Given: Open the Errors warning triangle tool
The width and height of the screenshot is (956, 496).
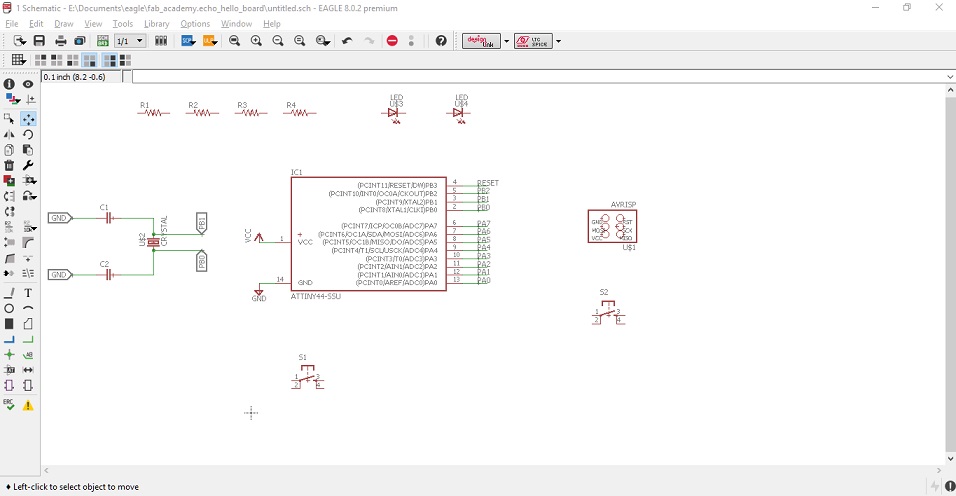Looking at the screenshot, I should pos(28,405).
